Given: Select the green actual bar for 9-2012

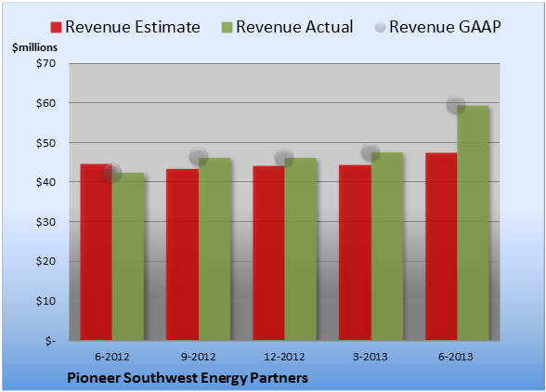Looking at the screenshot, I should (x=214, y=249).
